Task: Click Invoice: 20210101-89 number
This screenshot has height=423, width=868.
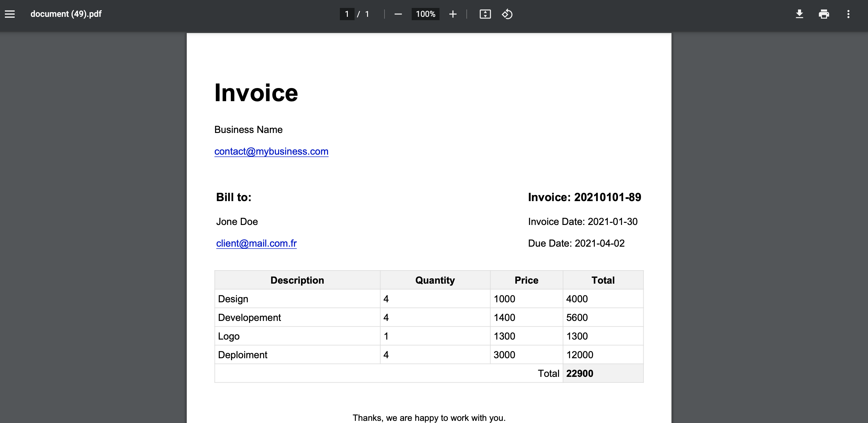Action: click(x=584, y=197)
